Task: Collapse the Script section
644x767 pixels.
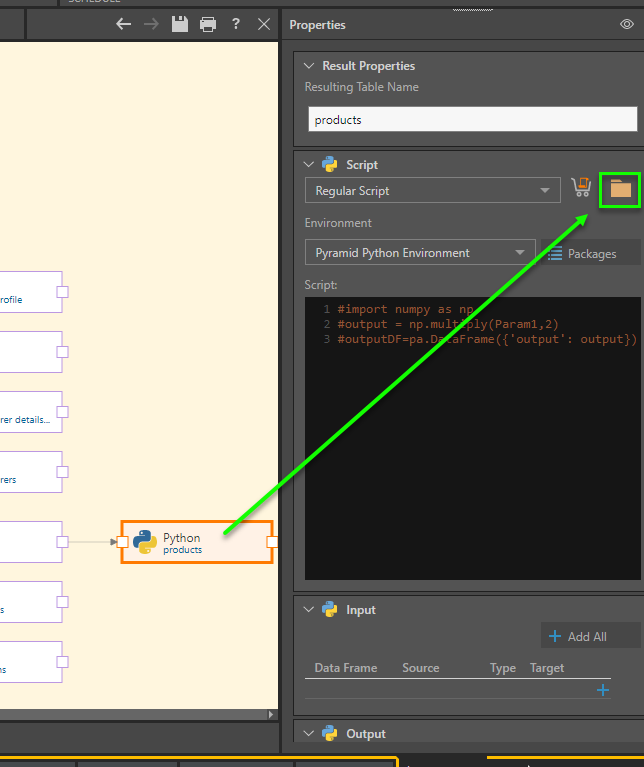Action: 308,165
